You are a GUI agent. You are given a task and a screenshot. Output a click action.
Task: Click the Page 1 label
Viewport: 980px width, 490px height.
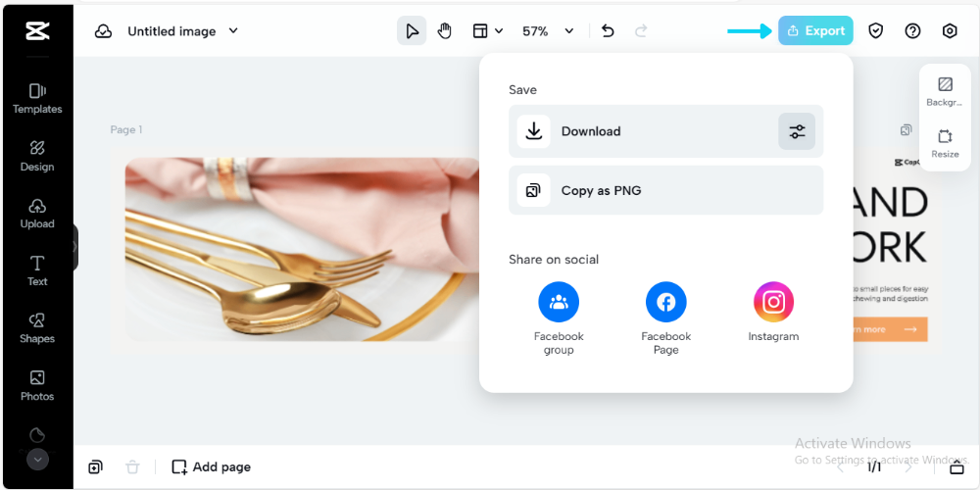(x=126, y=130)
